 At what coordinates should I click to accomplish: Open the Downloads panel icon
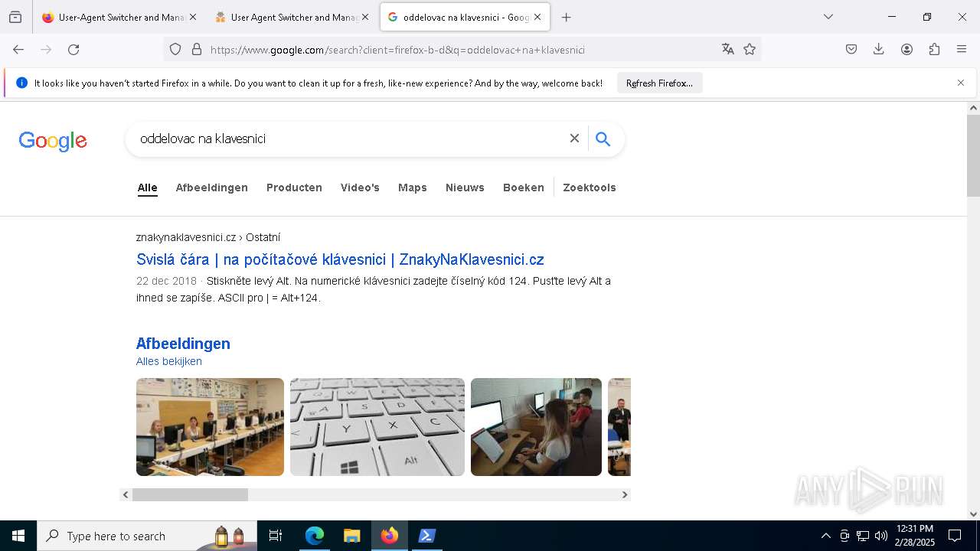pyautogui.click(x=879, y=50)
